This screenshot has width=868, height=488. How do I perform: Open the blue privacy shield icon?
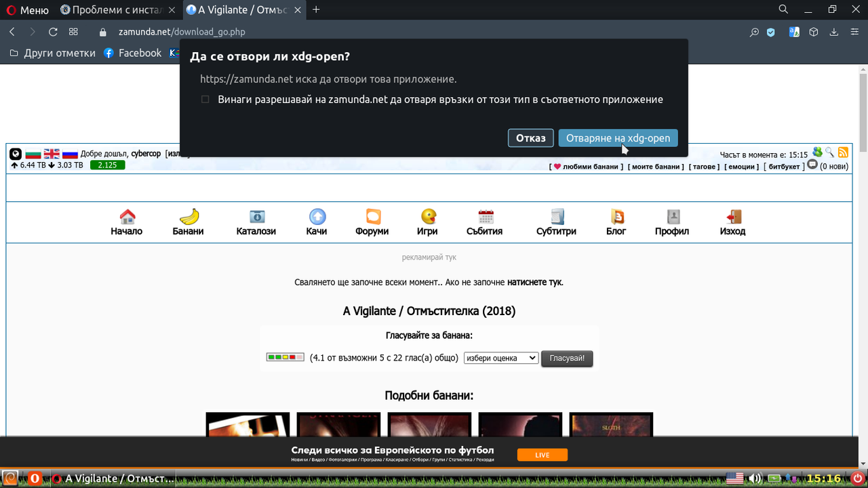tap(771, 32)
